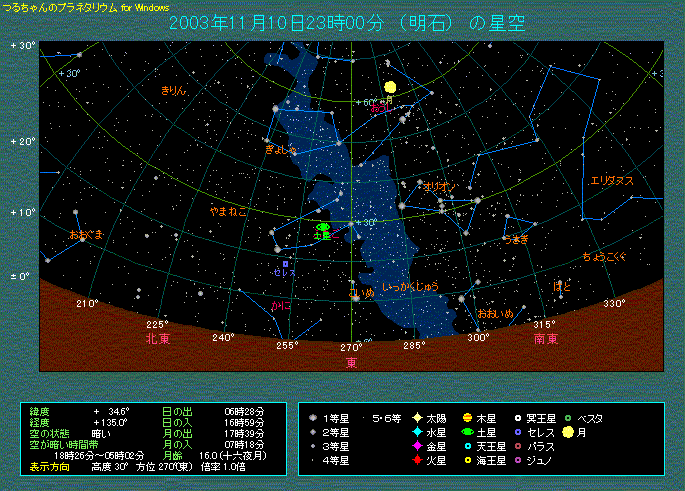Click the 南東 (Southeast) direction label
The height and width of the screenshot is (491, 685).
coord(545,339)
